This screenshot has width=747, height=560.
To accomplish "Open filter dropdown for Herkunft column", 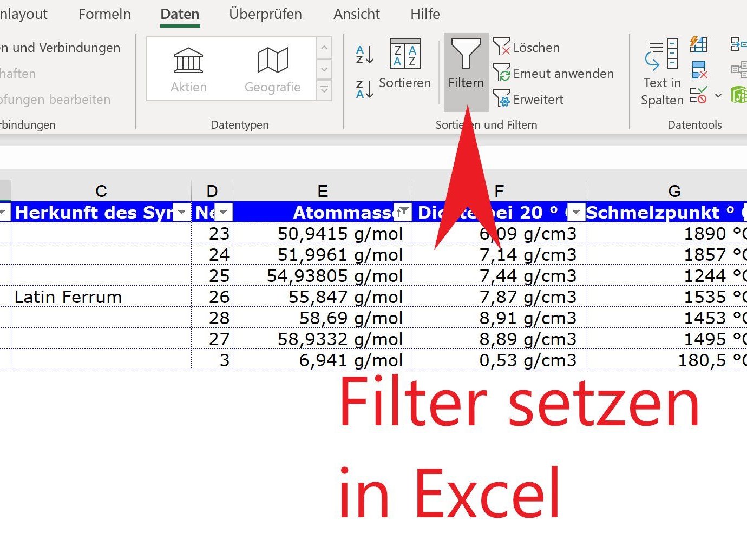I will pos(182,213).
